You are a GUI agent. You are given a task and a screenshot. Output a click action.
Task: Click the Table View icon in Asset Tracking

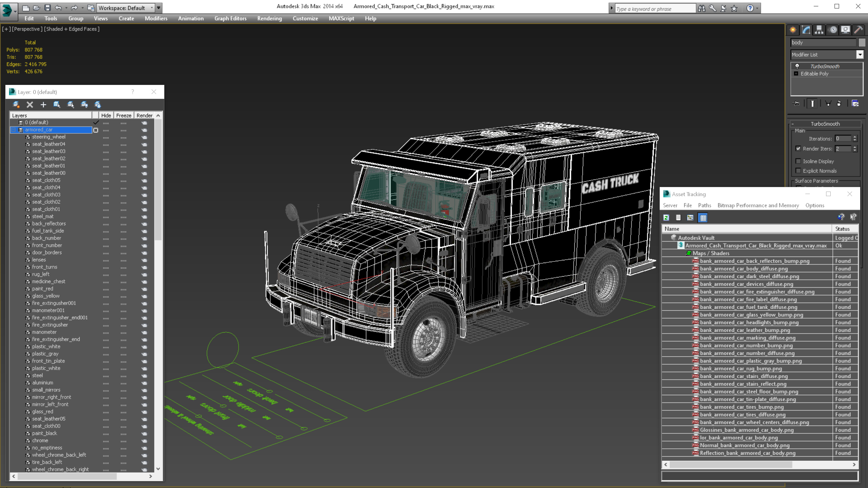pos(703,217)
